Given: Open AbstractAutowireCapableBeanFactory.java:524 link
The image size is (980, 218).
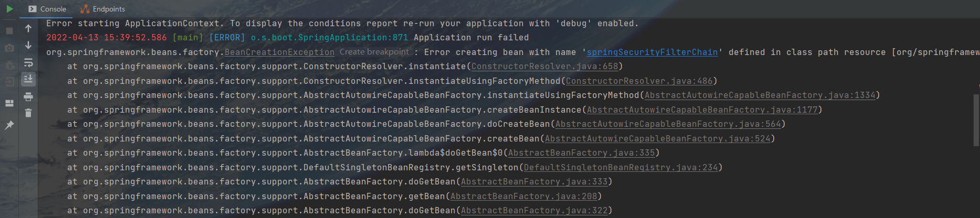Looking at the screenshot, I should click(658, 139).
